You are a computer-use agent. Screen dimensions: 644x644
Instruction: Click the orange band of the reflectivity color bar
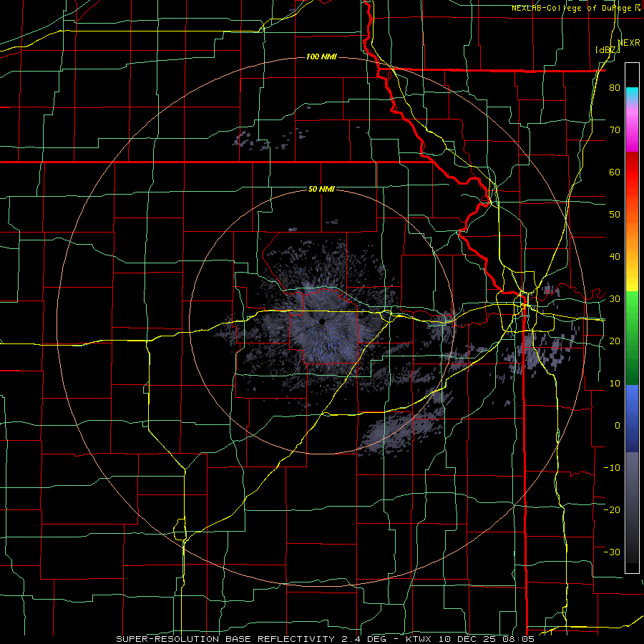coord(632,234)
